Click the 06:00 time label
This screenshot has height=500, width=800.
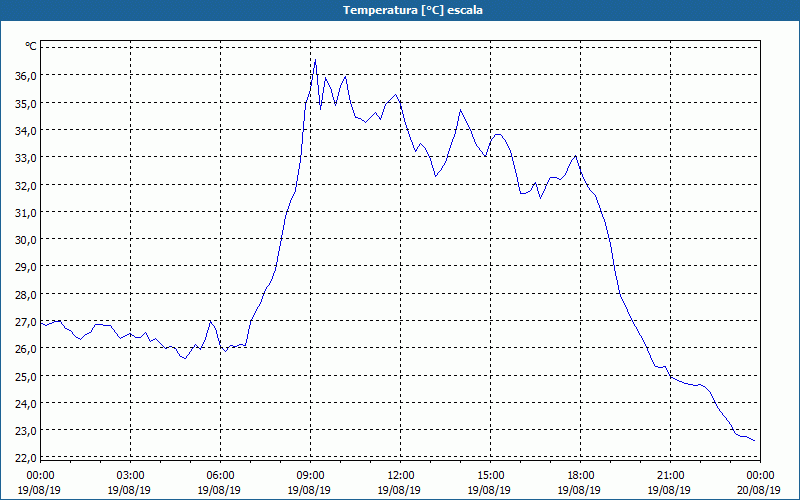(220, 476)
